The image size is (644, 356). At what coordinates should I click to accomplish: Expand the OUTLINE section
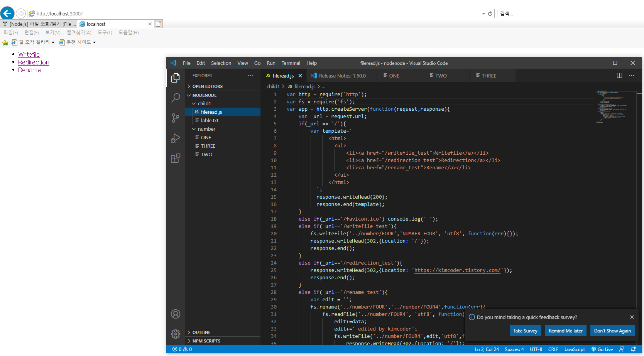(x=201, y=332)
